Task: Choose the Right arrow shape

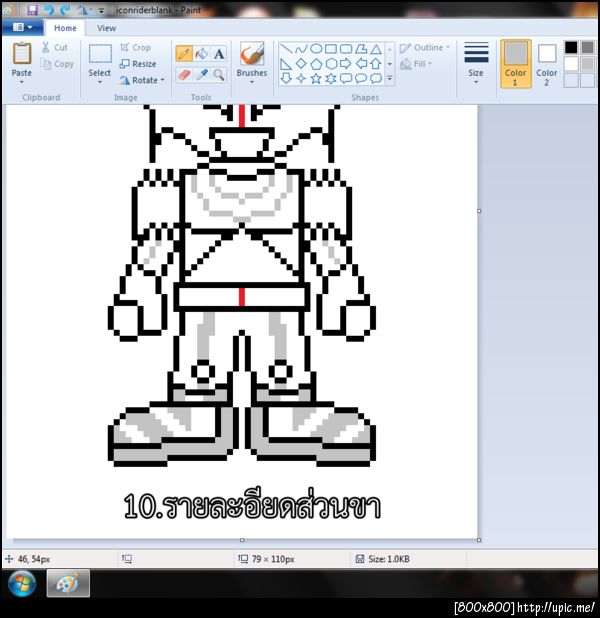Action: [x=346, y=63]
